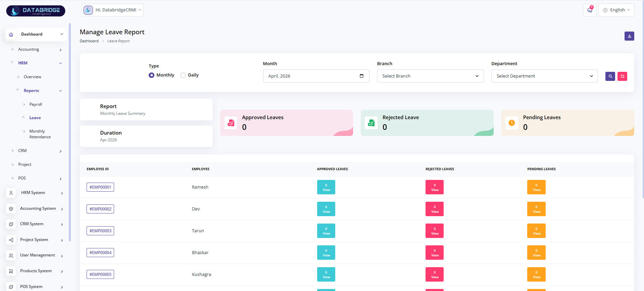Click employee ID #EMP00003 button
Image resolution: width=644 pixels, height=291 pixels.
[100, 231]
